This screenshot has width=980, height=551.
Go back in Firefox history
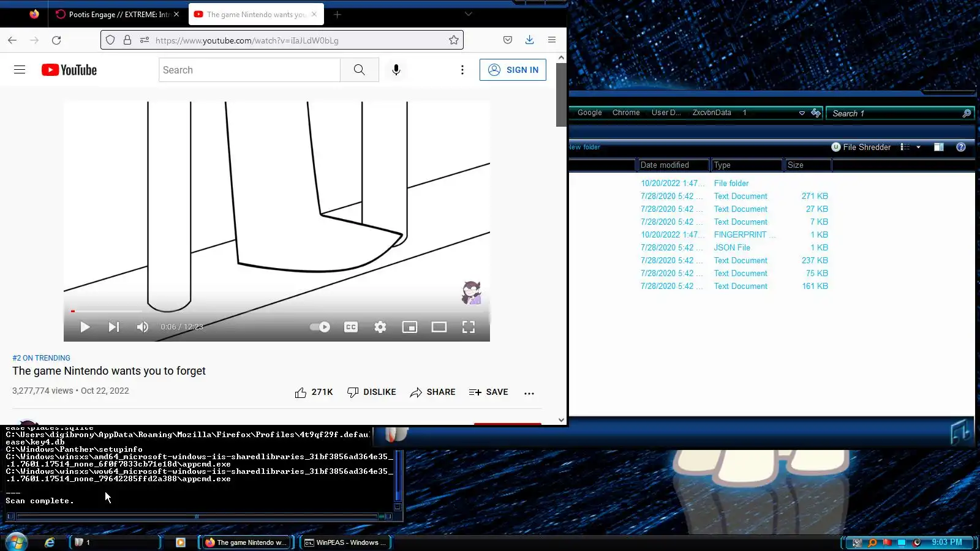pyautogui.click(x=12, y=40)
